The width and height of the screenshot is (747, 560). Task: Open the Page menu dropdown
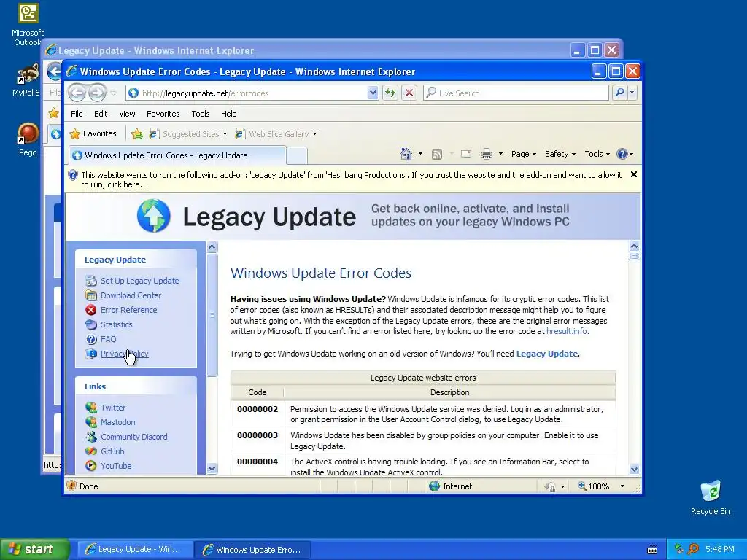pyautogui.click(x=524, y=154)
